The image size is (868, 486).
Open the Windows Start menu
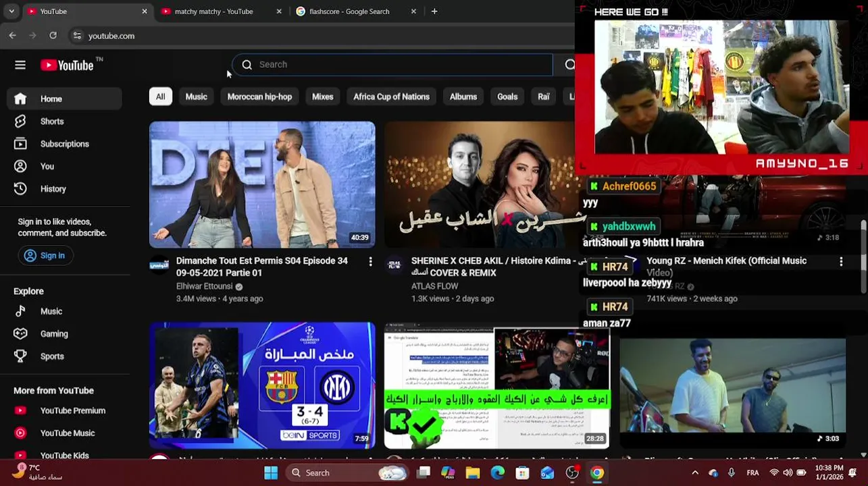point(271,473)
